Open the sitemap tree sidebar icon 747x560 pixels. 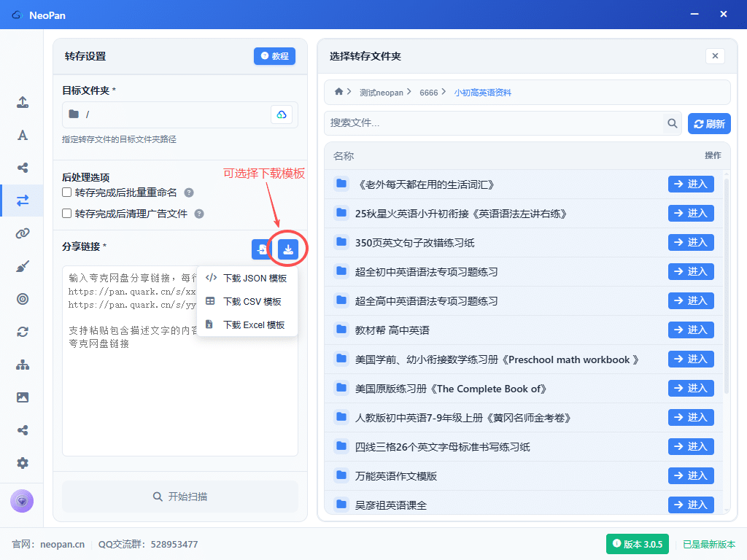coord(23,365)
